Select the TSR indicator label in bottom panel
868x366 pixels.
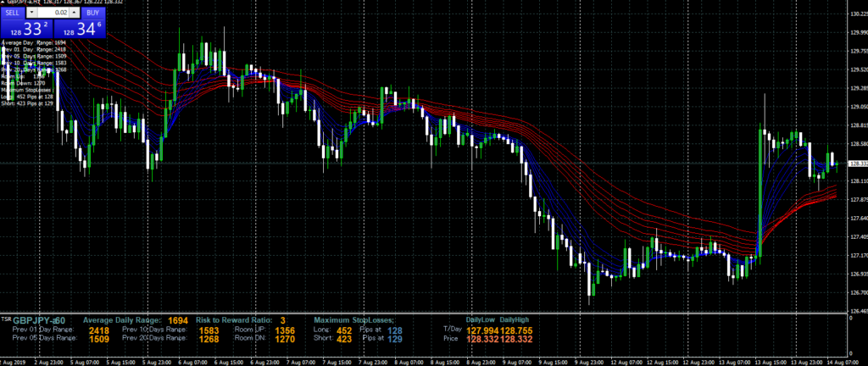point(6,320)
